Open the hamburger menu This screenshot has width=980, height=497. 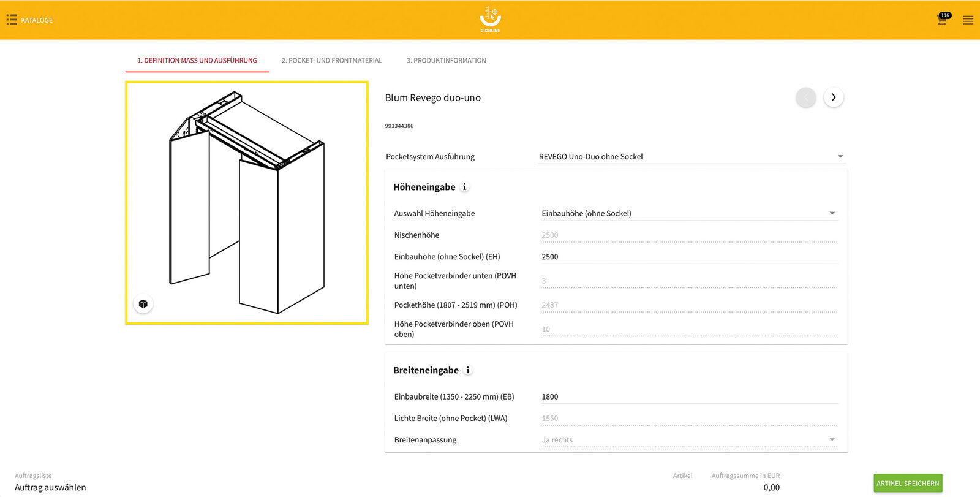968,20
